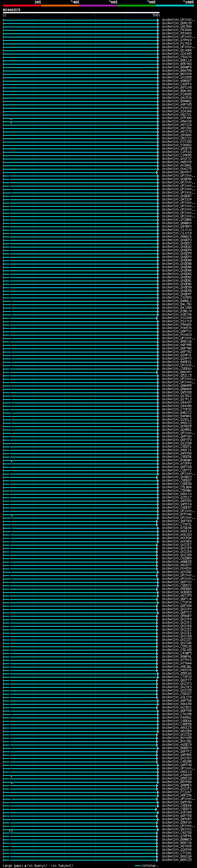
Task: Open hit UniRef100_P17614
Action: click(177, 43)
